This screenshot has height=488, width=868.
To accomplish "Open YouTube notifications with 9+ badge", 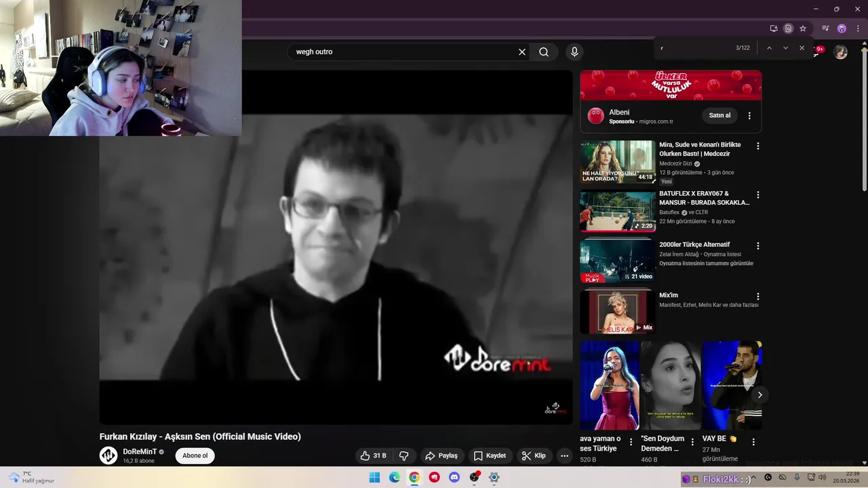I will coord(819,50).
